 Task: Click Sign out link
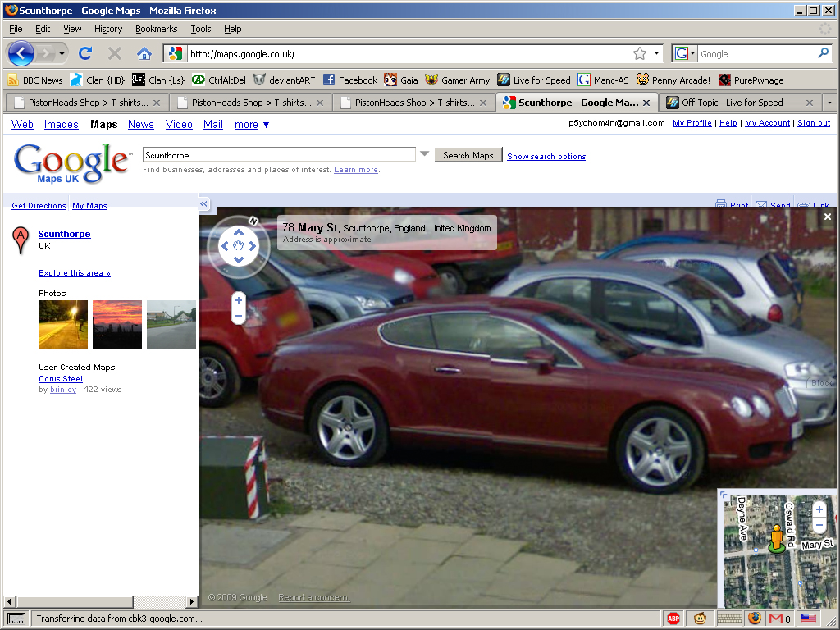click(x=814, y=123)
